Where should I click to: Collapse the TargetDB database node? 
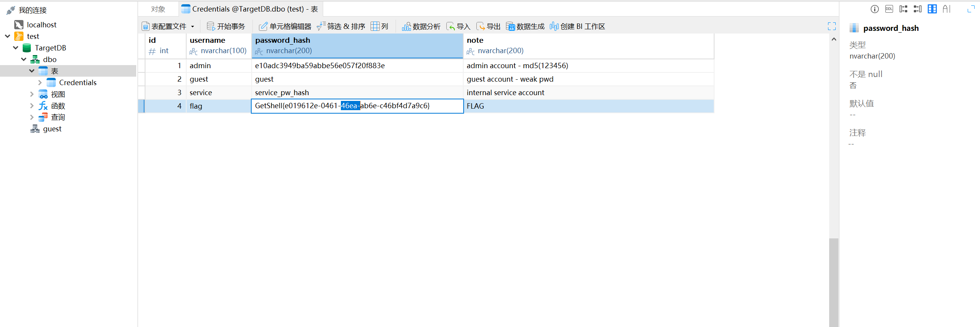click(16, 48)
